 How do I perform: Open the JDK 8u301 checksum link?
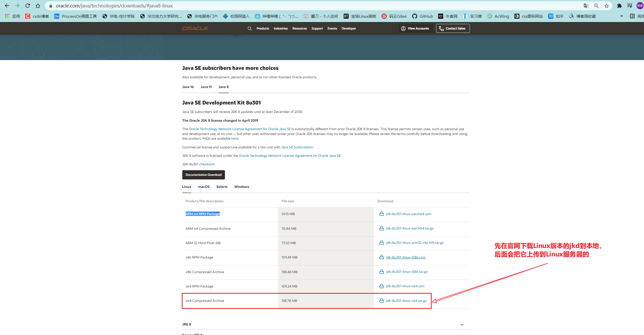pos(207,164)
